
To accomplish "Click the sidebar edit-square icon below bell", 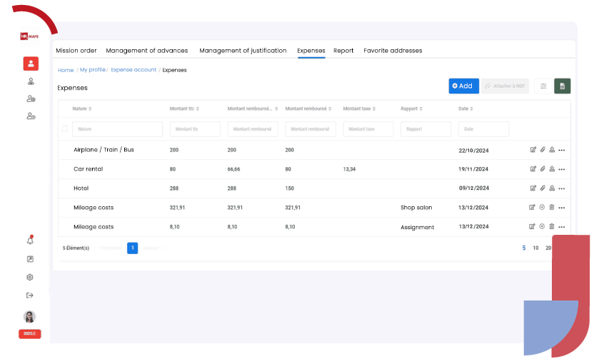I will tap(30, 259).
